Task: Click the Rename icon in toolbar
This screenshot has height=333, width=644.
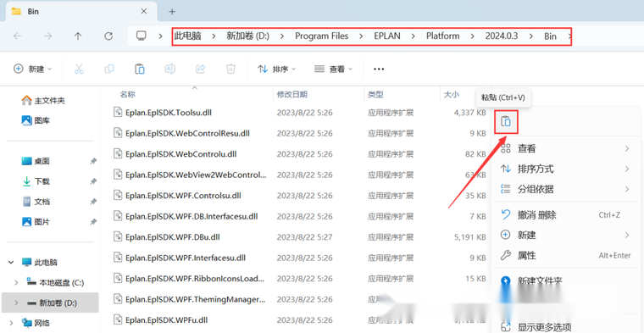Action: pos(170,69)
